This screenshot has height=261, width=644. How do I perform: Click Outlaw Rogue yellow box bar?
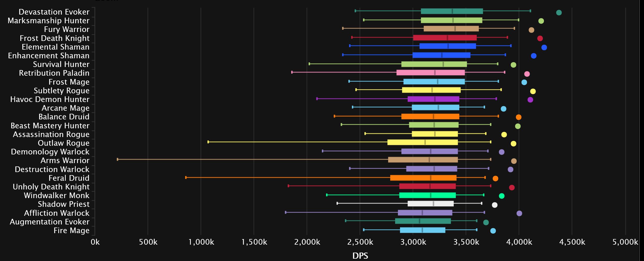423,142
